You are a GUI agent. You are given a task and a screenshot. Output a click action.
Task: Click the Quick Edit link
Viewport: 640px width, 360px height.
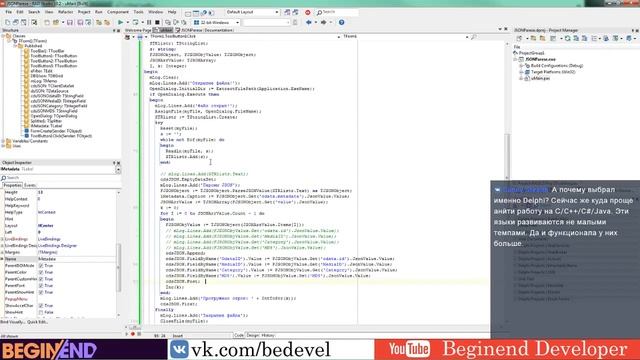pyautogui.click(x=37, y=322)
